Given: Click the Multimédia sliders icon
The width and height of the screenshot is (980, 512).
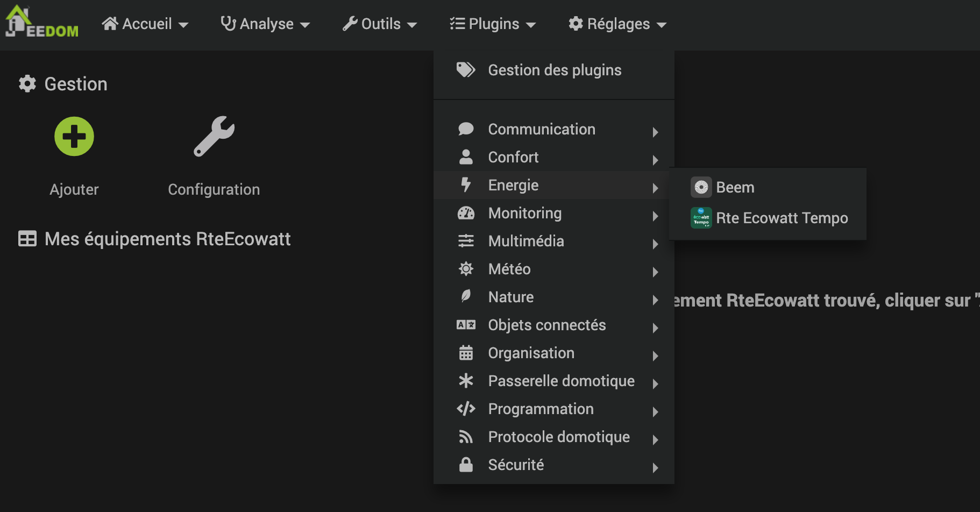Looking at the screenshot, I should pos(466,241).
